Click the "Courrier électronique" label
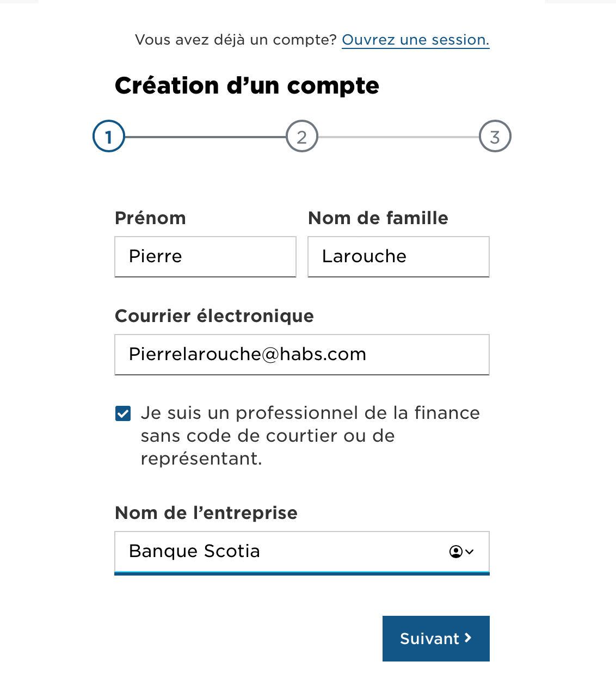Image resolution: width=616 pixels, height=680 pixels. (x=214, y=316)
